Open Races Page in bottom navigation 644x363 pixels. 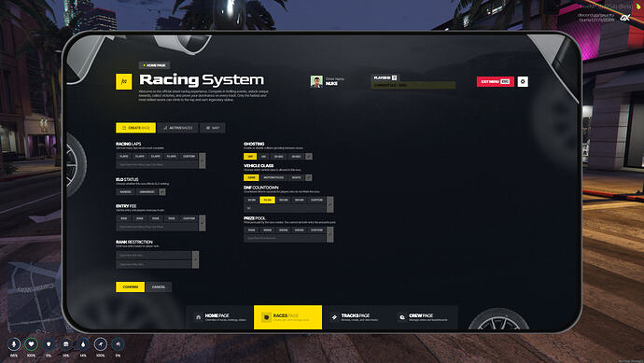click(287, 317)
